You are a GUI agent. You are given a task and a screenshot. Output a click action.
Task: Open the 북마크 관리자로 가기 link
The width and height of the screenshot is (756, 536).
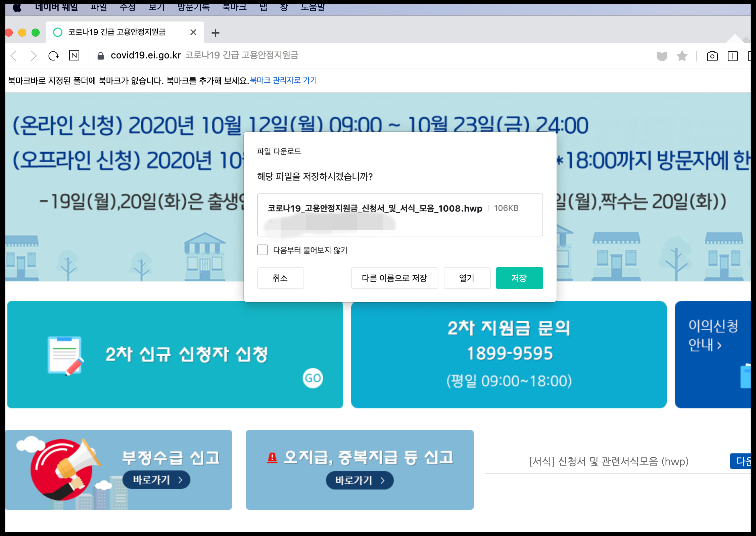coord(283,80)
